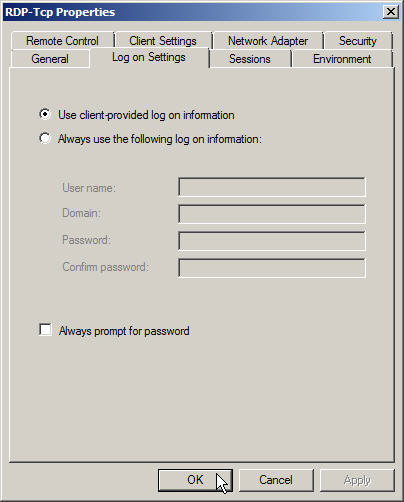Click the Apply button

(357, 480)
